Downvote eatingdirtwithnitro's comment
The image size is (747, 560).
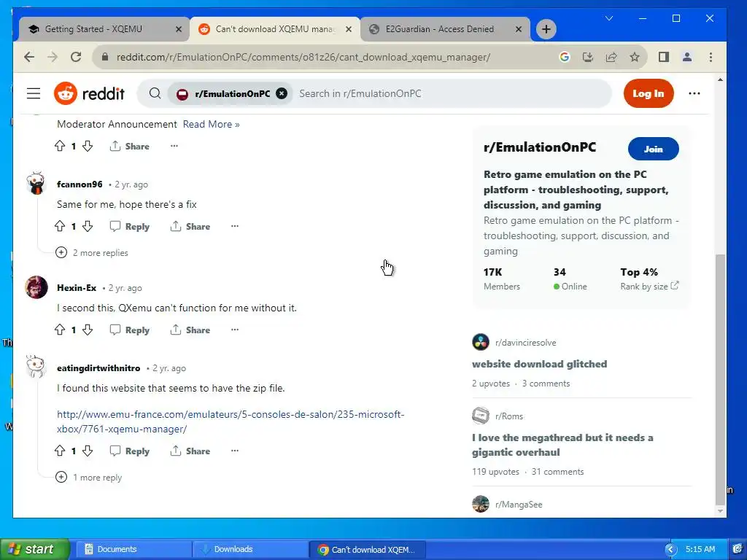click(88, 451)
